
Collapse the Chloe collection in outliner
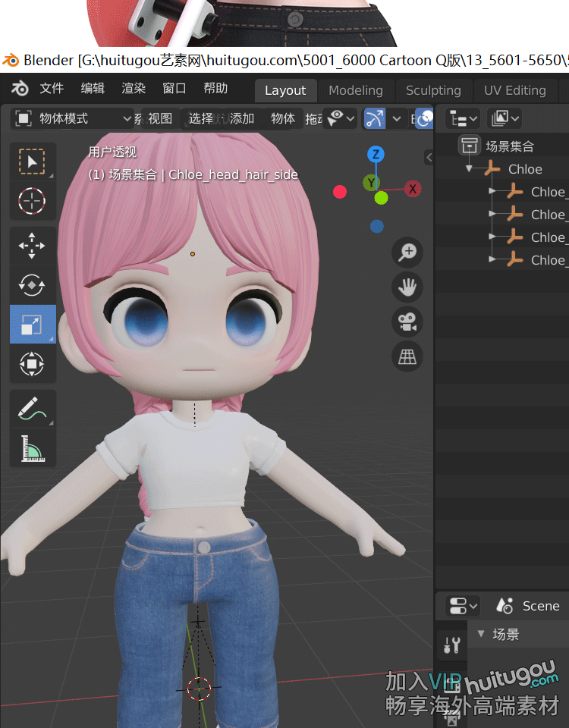point(470,169)
